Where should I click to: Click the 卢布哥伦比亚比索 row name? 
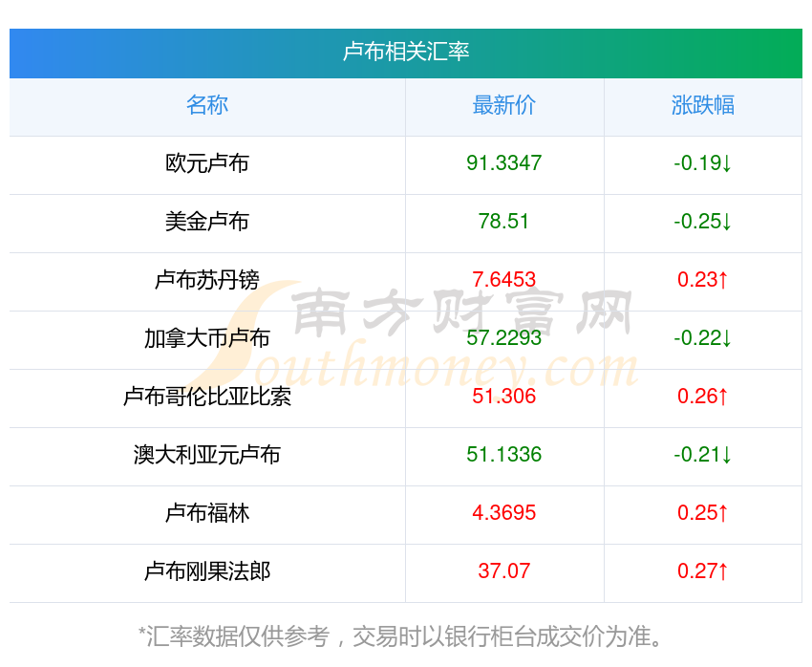pos(207,397)
